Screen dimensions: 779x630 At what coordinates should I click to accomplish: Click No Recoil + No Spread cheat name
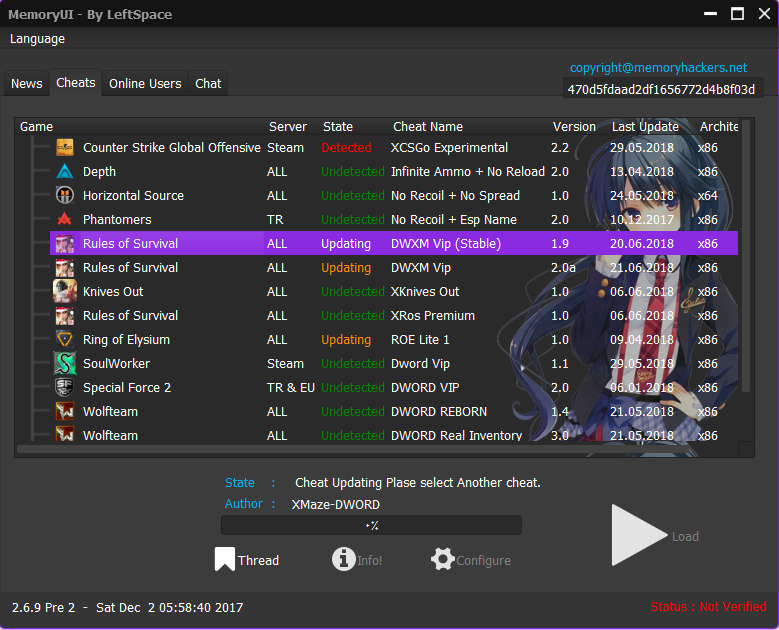pos(455,195)
